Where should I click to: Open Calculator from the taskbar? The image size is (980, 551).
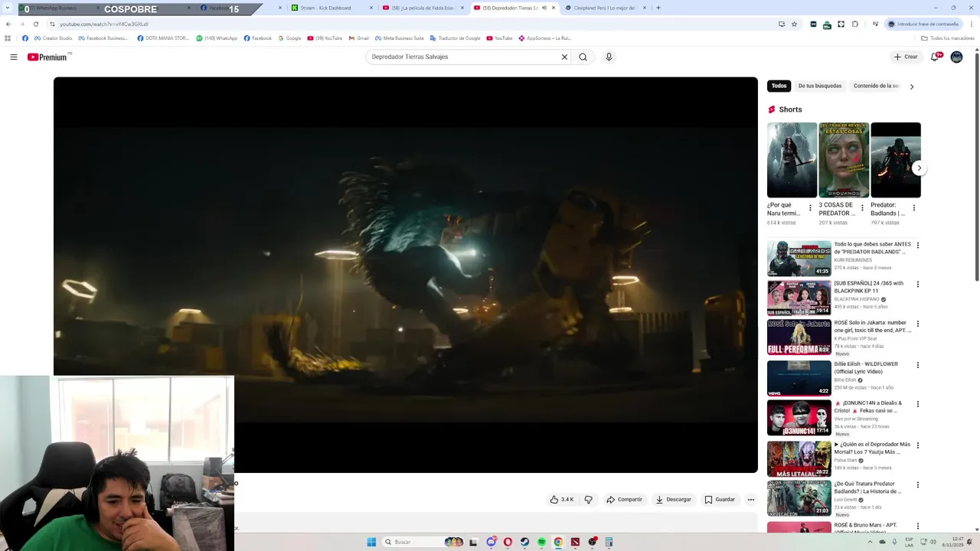click(609, 542)
